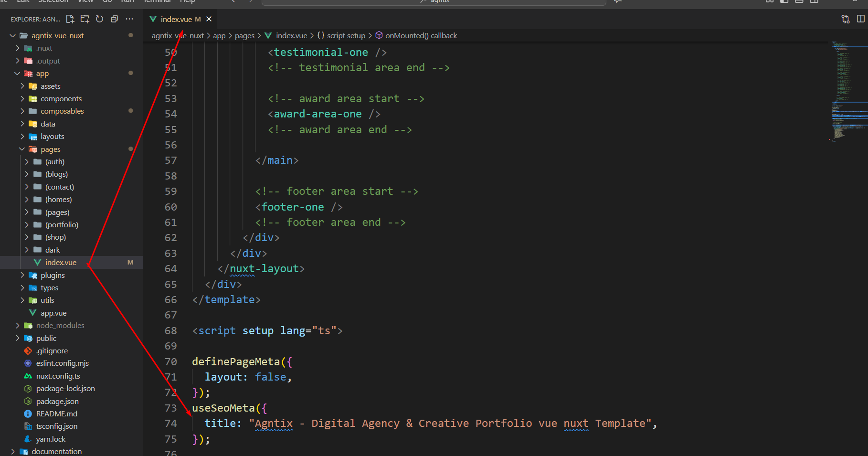Image resolution: width=868 pixels, height=456 pixels.
Task: Open package.json in the Explorer
Action: coord(57,402)
